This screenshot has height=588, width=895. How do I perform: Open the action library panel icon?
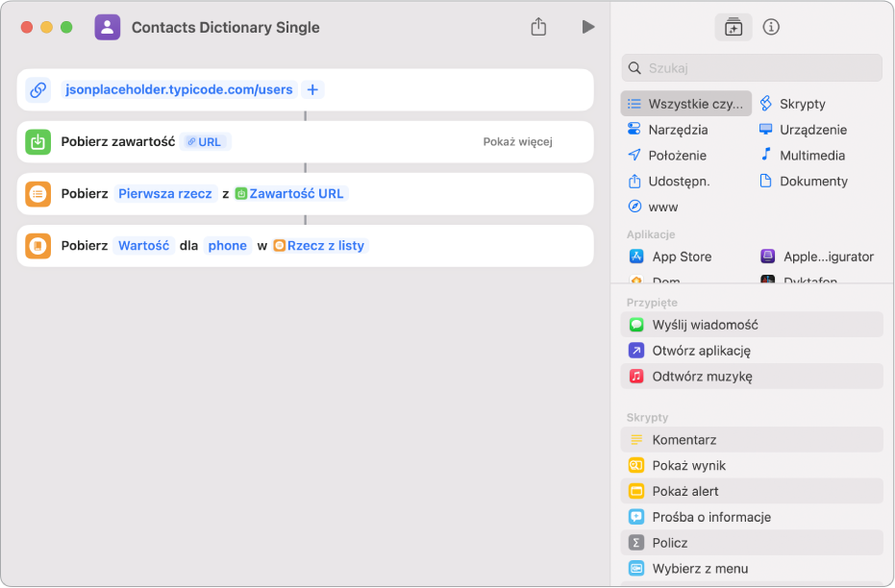point(733,28)
